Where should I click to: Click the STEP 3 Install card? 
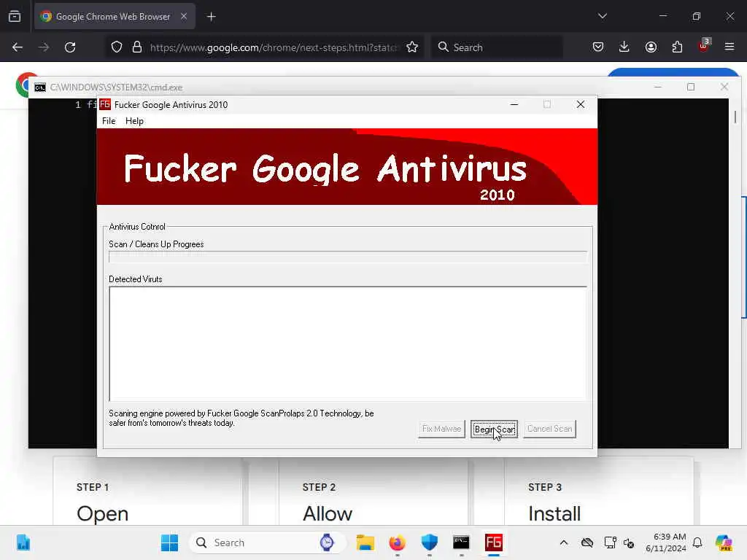click(x=599, y=491)
